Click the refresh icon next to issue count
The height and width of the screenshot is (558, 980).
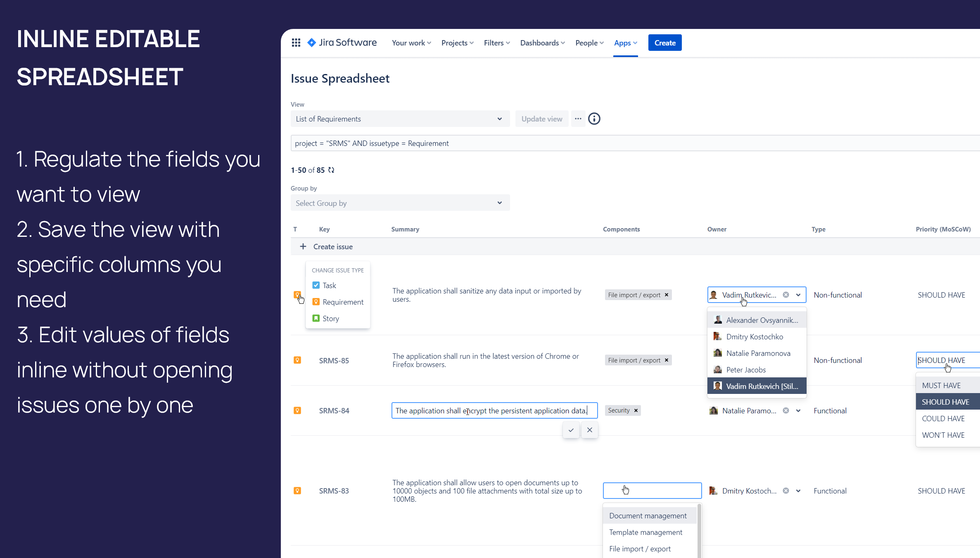(331, 170)
